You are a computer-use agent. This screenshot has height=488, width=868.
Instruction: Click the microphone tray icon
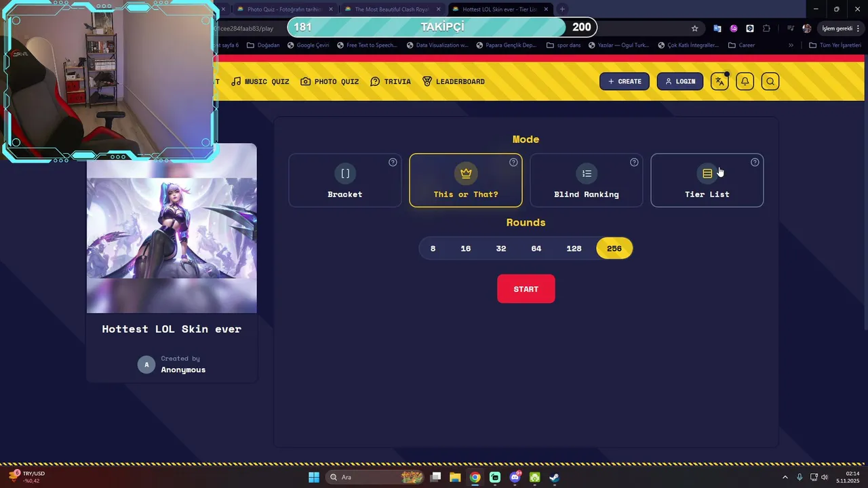pyautogui.click(x=800, y=477)
